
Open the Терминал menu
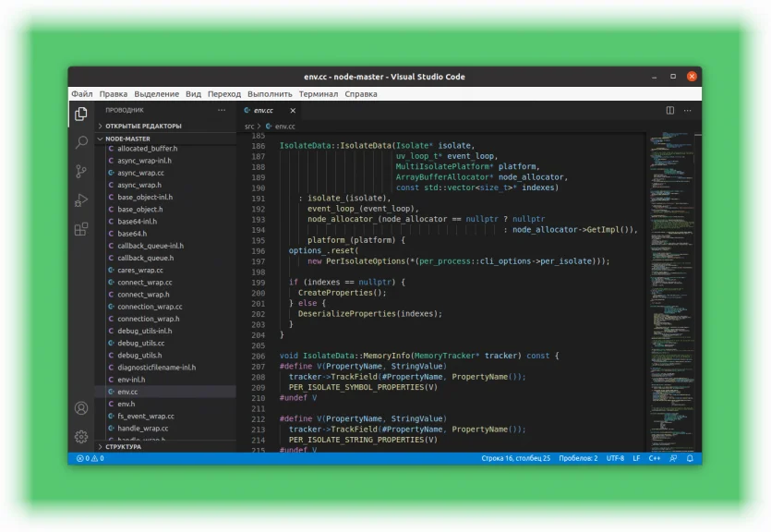coord(319,94)
